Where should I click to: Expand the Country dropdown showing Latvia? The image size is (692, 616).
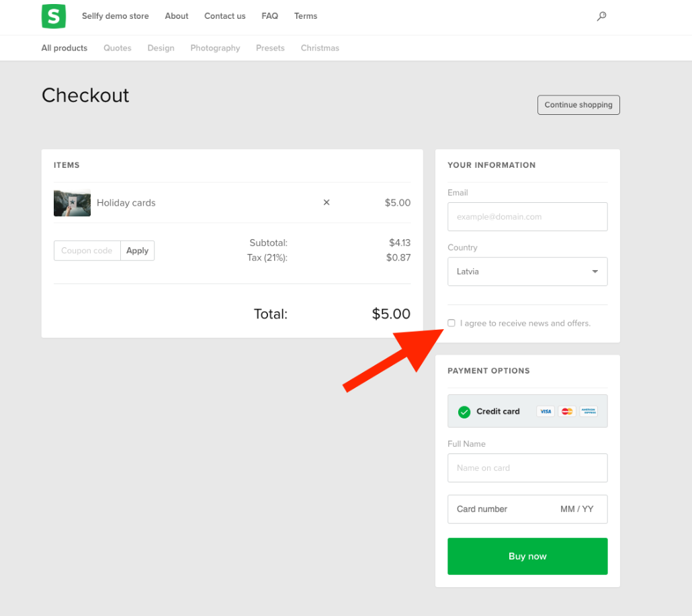point(527,271)
